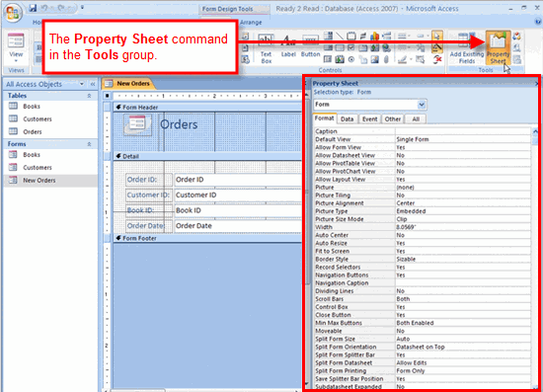Viewport: 543px width, 392px height.
Task: Select the Format property tab
Action: point(324,118)
